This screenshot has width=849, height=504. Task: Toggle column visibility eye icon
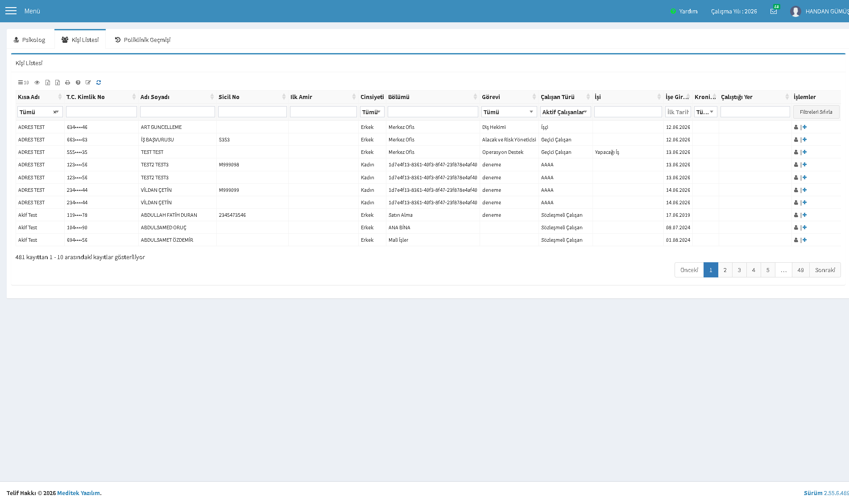(37, 83)
